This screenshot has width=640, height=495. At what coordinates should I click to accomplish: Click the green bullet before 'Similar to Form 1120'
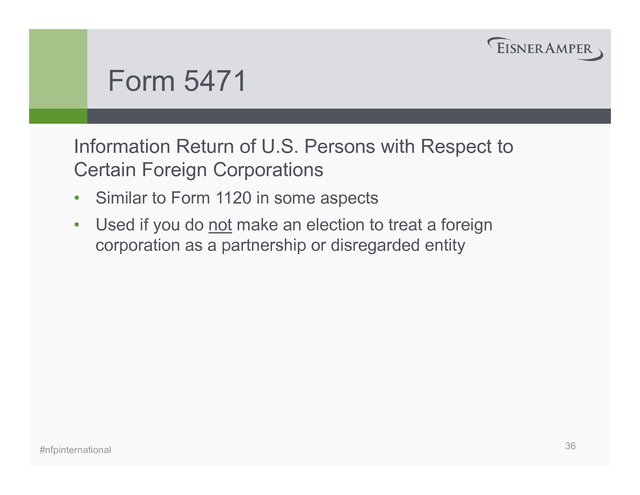[x=79, y=198]
